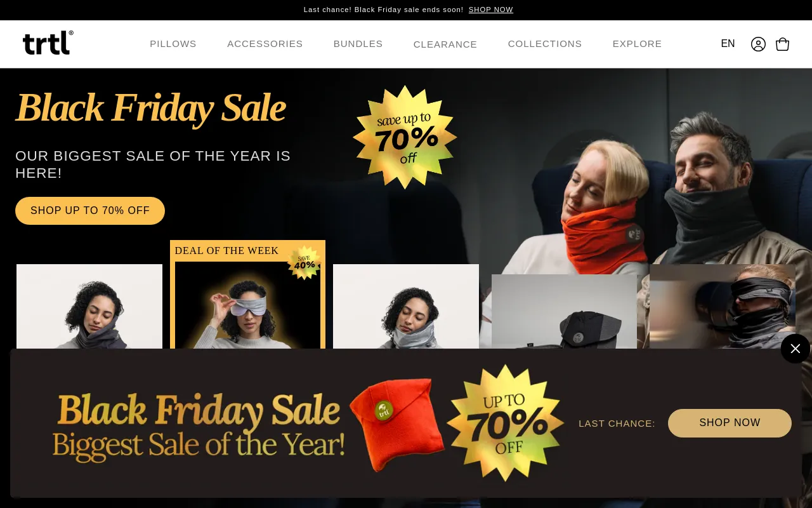Expand the Pillows menu
Screen dimensions: 812x508
tap(173, 44)
